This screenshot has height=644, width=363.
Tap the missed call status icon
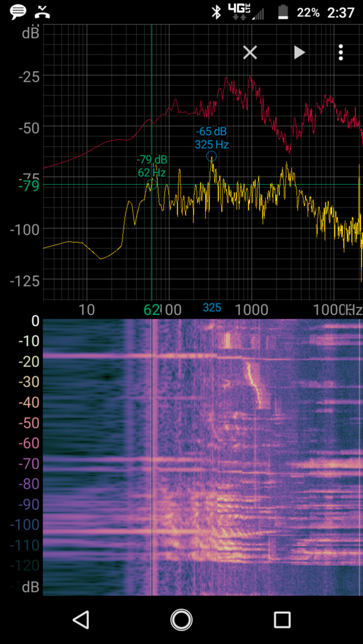tap(43, 12)
